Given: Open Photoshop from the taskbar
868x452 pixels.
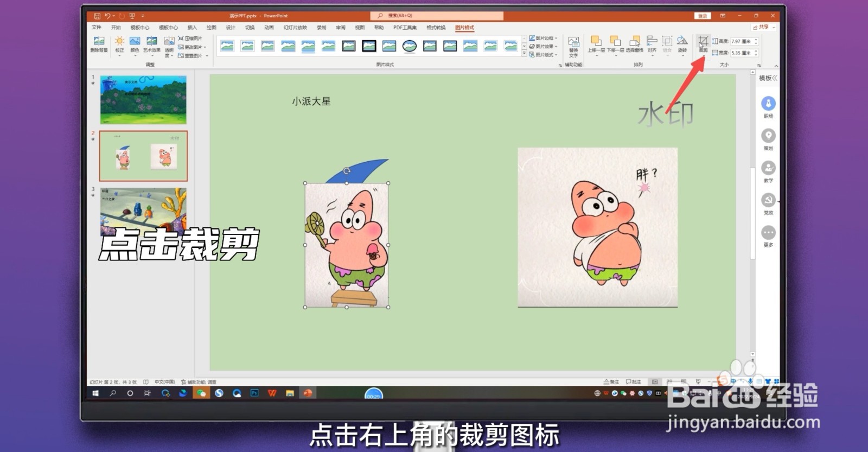Looking at the screenshot, I should [254, 393].
